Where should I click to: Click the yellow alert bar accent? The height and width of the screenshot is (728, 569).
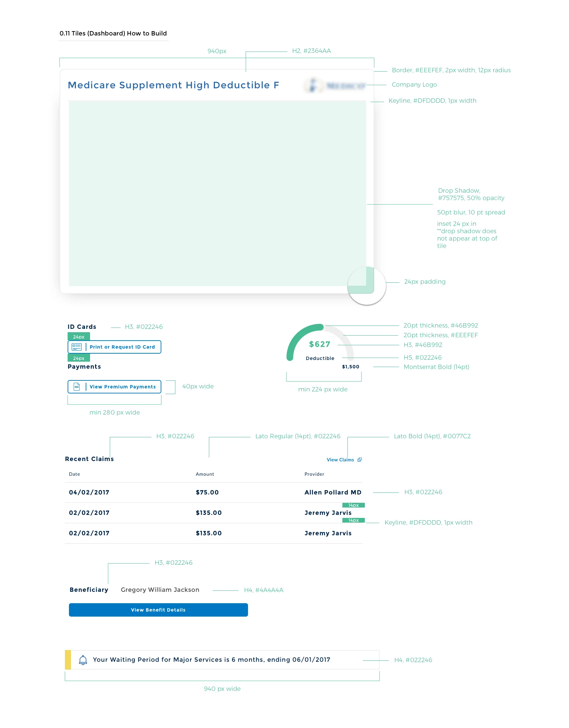pyautogui.click(x=68, y=660)
